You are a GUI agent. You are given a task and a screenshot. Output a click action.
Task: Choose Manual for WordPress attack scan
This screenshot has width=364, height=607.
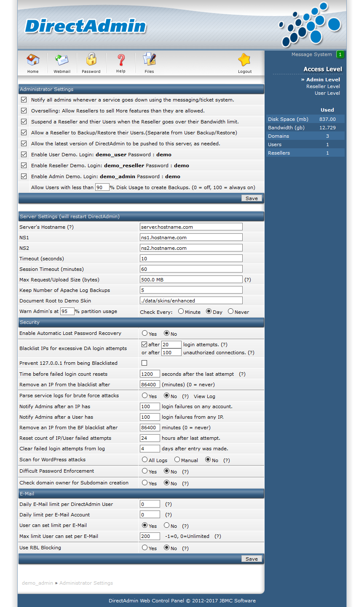click(177, 460)
